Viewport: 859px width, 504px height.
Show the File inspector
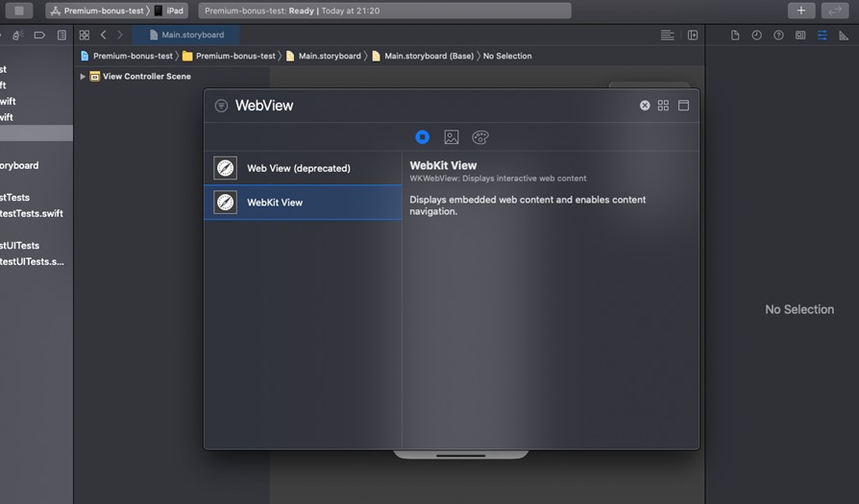[x=735, y=35]
